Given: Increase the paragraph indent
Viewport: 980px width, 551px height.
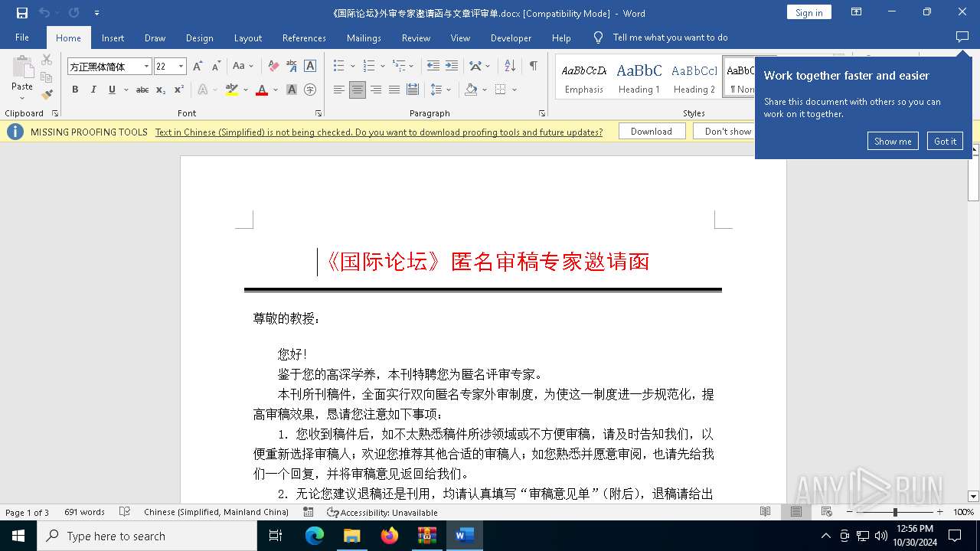Looking at the screenshot, I should pos(452,67).
